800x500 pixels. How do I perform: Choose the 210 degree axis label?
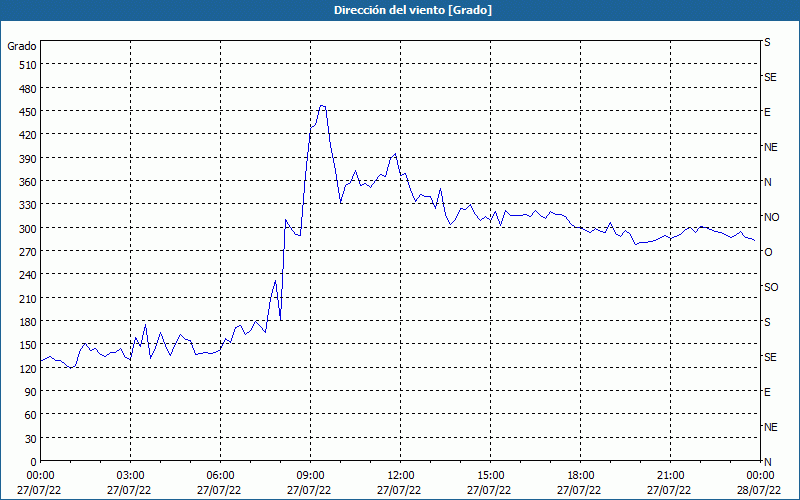(29, 298)
